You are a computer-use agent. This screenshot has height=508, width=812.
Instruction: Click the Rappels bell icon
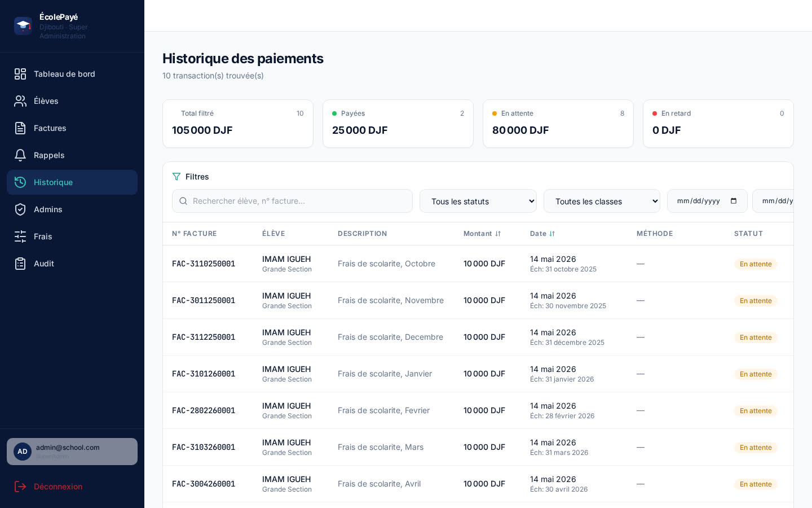[20, 155]
